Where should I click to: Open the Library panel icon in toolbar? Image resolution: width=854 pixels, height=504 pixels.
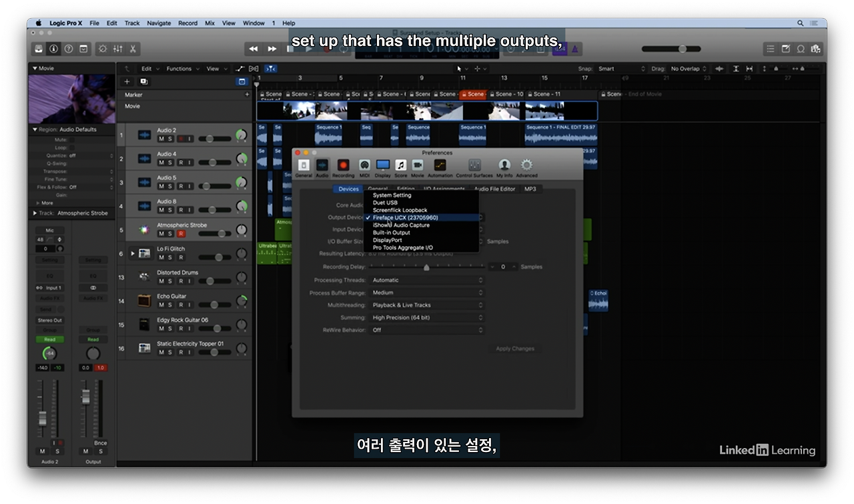(x=39, y=49)
